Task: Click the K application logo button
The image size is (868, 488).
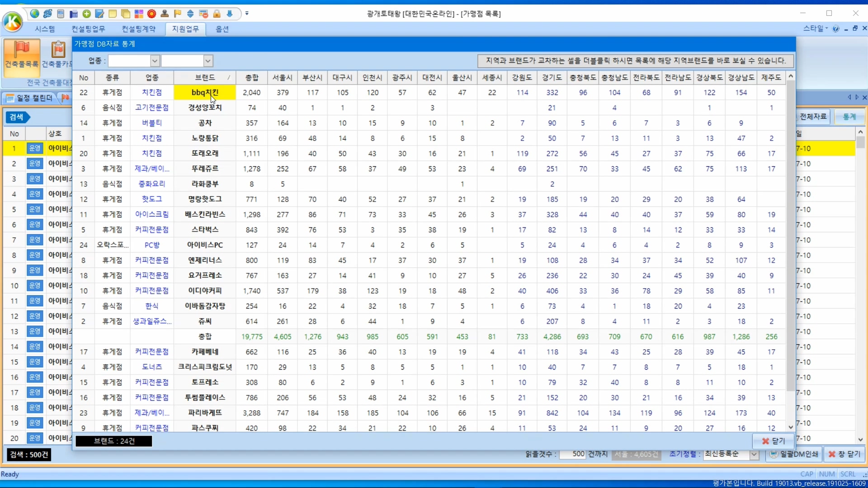Action: click(x=13, y=21)
